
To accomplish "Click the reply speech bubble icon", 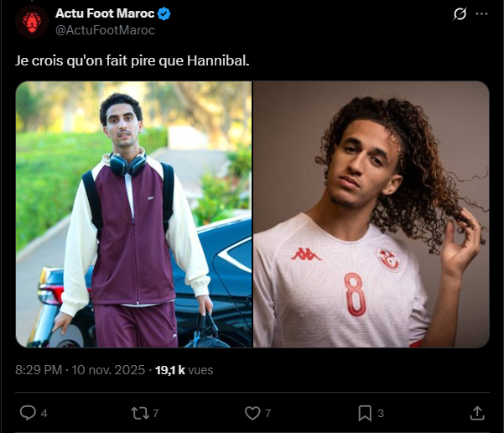I will [28, 413].
